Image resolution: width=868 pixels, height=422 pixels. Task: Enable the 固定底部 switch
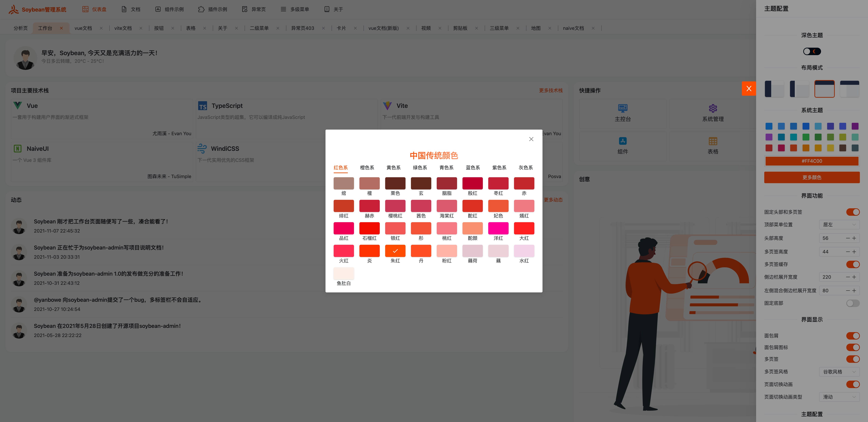(853, 303)
